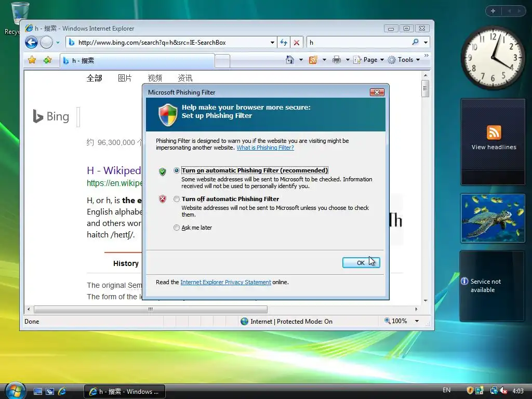
Task: Click the magnifier search icon
Action: point(415,42)
